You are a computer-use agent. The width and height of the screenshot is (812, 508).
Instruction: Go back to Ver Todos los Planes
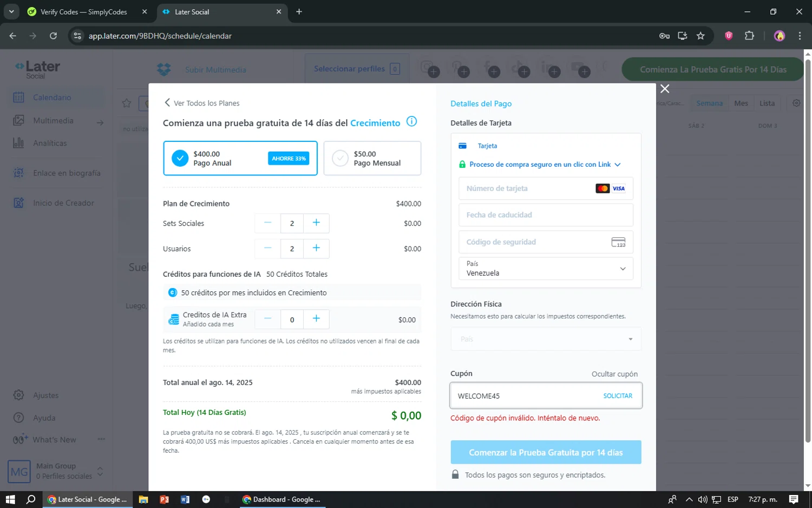[201, 103]
